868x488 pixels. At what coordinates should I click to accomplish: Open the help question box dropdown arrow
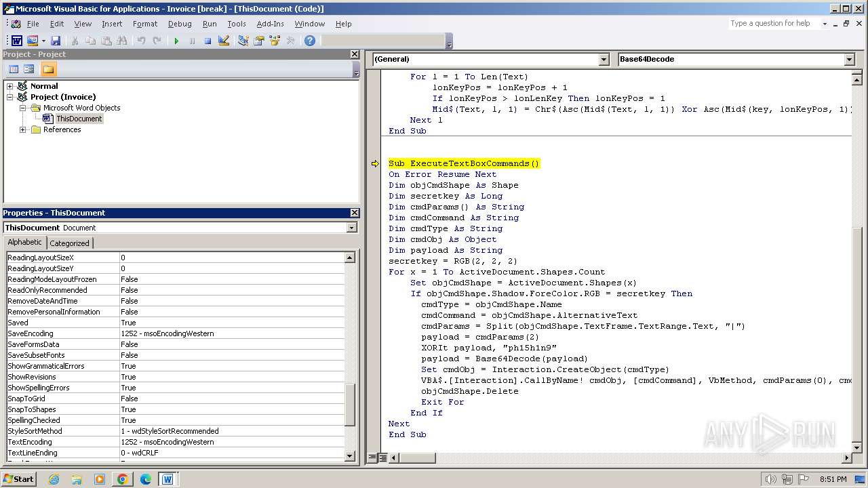click(x=825, y=24)
